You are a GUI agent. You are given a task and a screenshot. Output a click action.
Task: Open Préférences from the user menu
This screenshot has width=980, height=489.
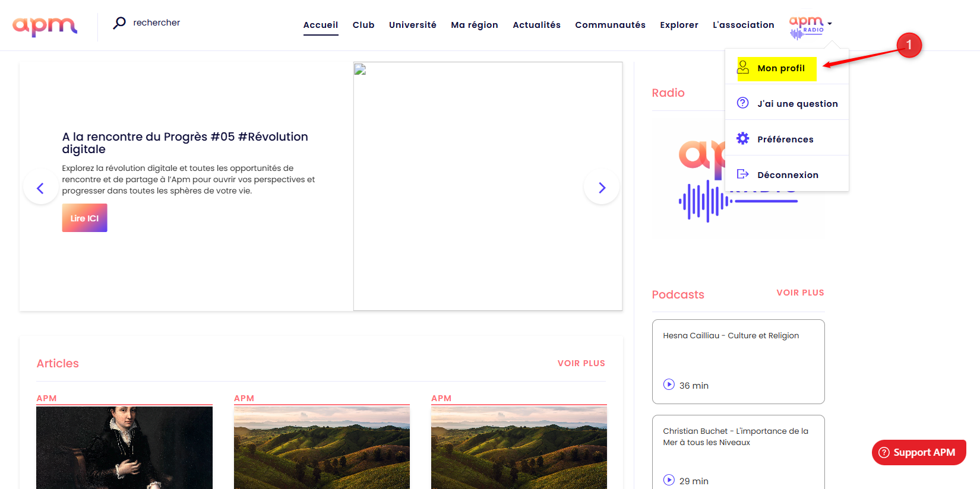(787, 139)
